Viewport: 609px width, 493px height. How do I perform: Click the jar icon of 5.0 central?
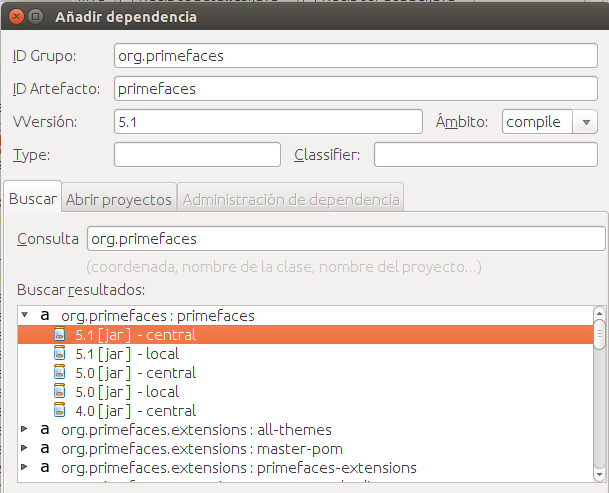(59, 373)
